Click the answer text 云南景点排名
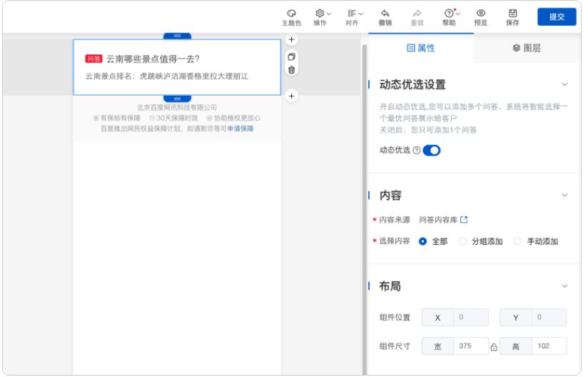The image size is (588, 377). tap(167, 76)
